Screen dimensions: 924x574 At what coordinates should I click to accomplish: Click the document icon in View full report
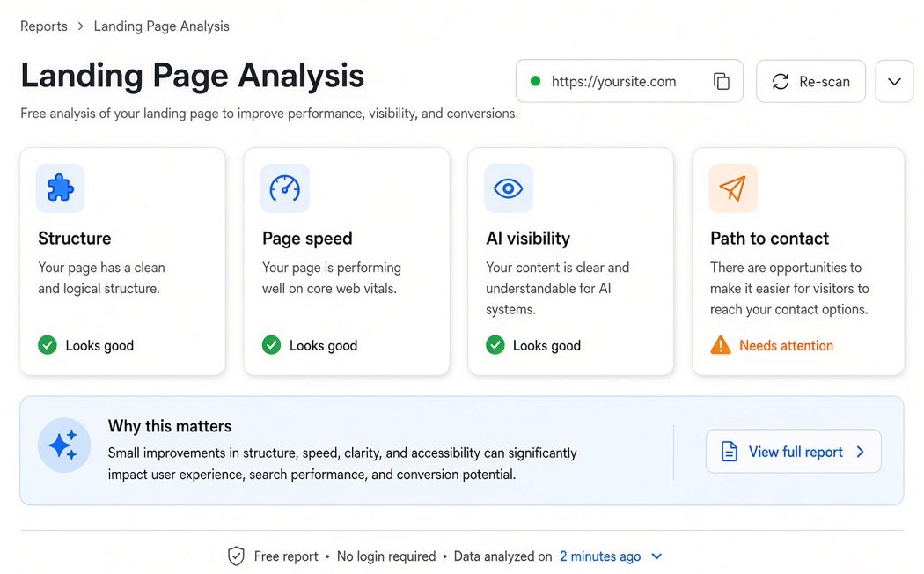tap(729, 452)
